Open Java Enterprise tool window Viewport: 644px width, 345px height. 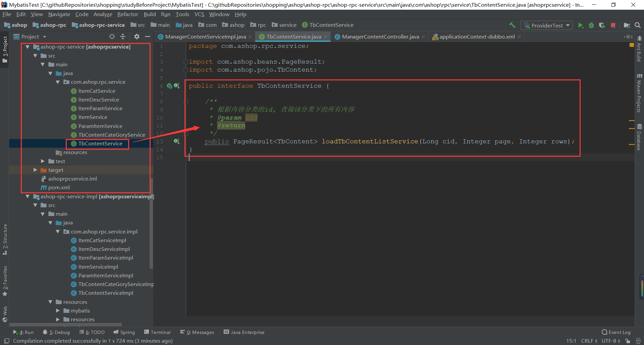(244, 332)
